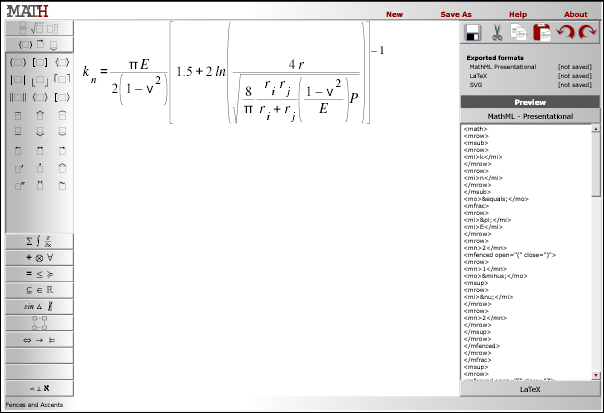Viewport: 604px width, 413px height.
Task: Expand the sin functions palette
Action: coord(39,307)
